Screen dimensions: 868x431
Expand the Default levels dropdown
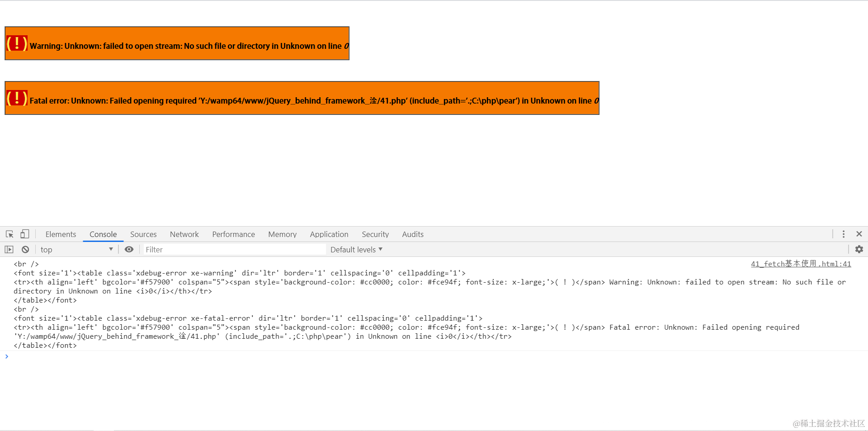[x=356, y=250]
